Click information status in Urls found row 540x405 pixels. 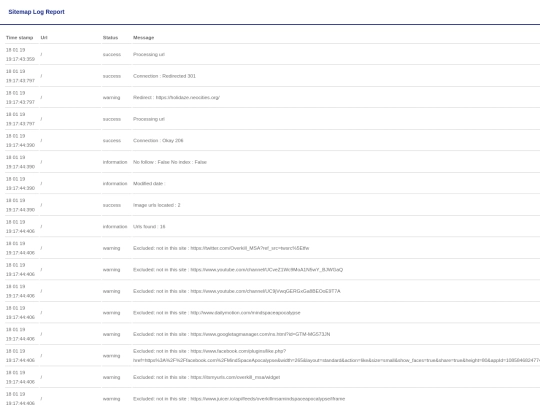tap(115, 227)
